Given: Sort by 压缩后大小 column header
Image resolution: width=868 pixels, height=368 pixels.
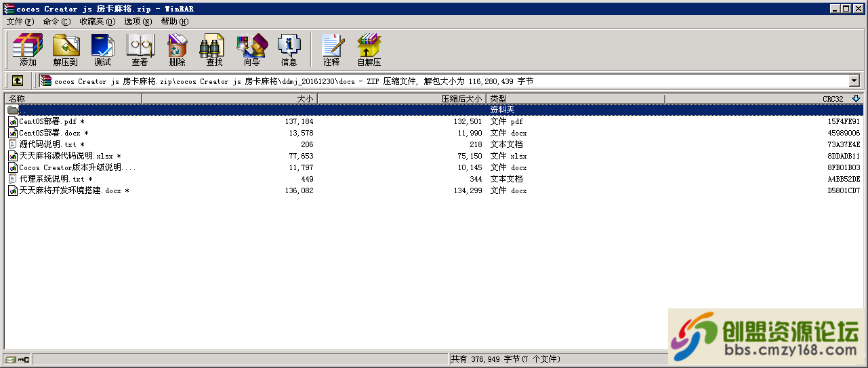Looking at the screenshot, I should (x=402, y=99).
